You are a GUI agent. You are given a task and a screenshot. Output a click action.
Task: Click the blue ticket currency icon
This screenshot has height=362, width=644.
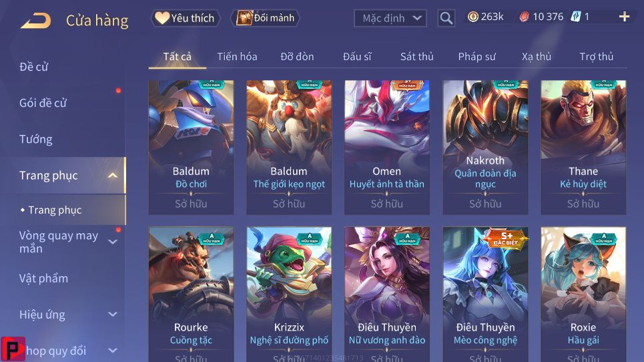click(576, 17)
